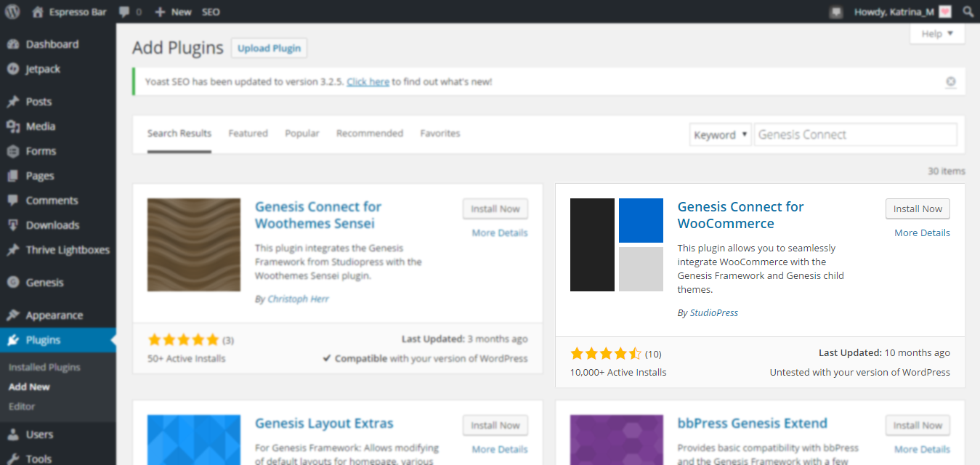Install Genesis Connect for Woothemes Sensei
The height and width of the screenshot is (465, 980).
[495, 209]
